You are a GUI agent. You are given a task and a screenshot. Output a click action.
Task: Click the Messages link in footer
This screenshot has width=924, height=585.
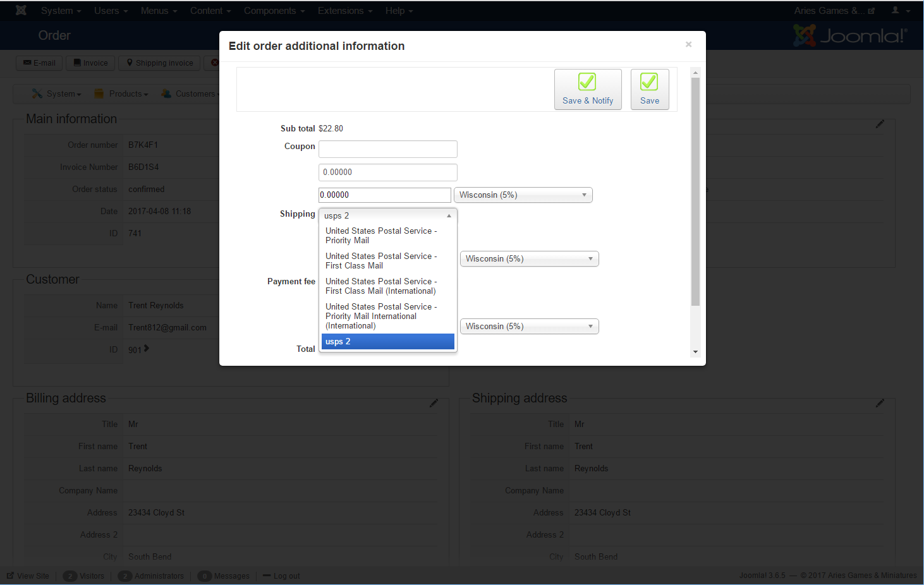pyautogui.click(x=224, y=576)
